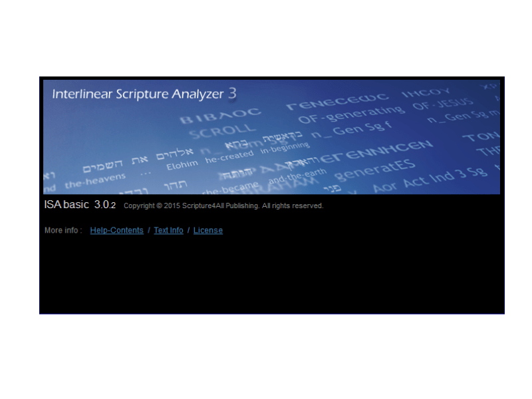Open the Help-Contents link
Viewport: 532px width, 399px height.
tap(116, 230)
